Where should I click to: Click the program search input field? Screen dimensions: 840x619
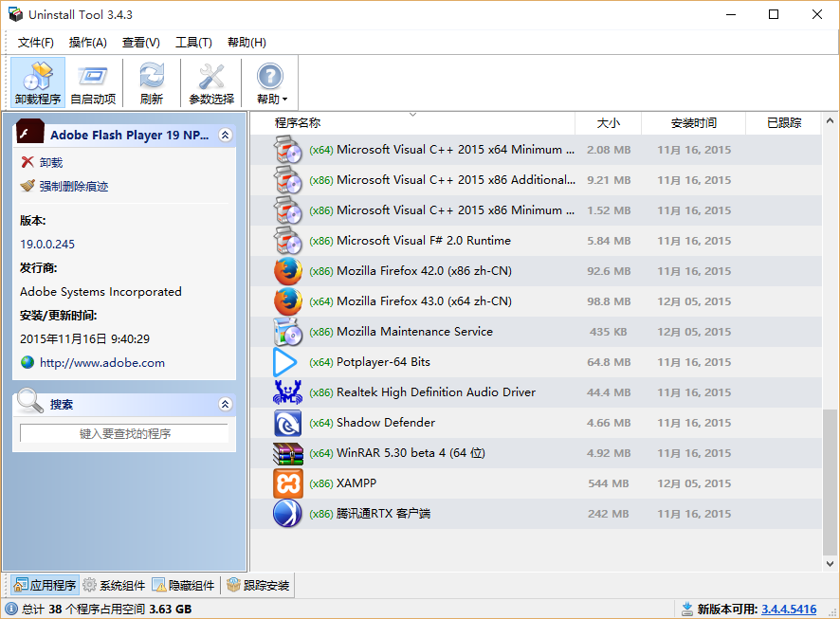pos(124,434)
